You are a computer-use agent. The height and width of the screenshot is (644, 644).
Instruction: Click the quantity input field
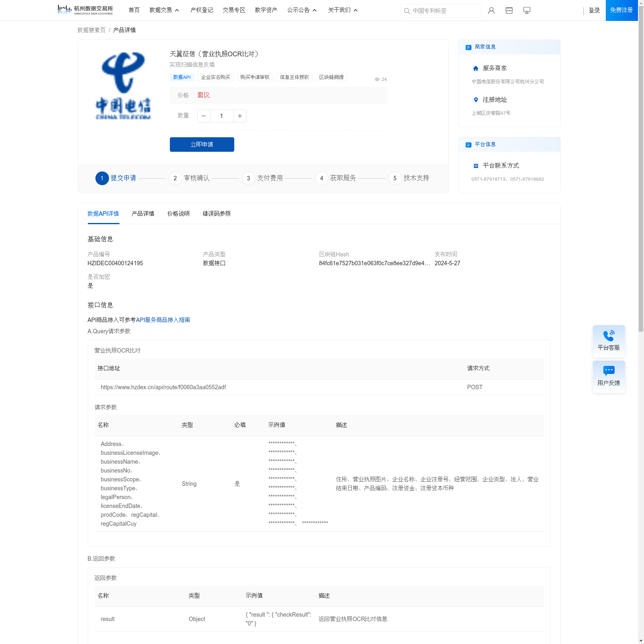coord(221,116)
